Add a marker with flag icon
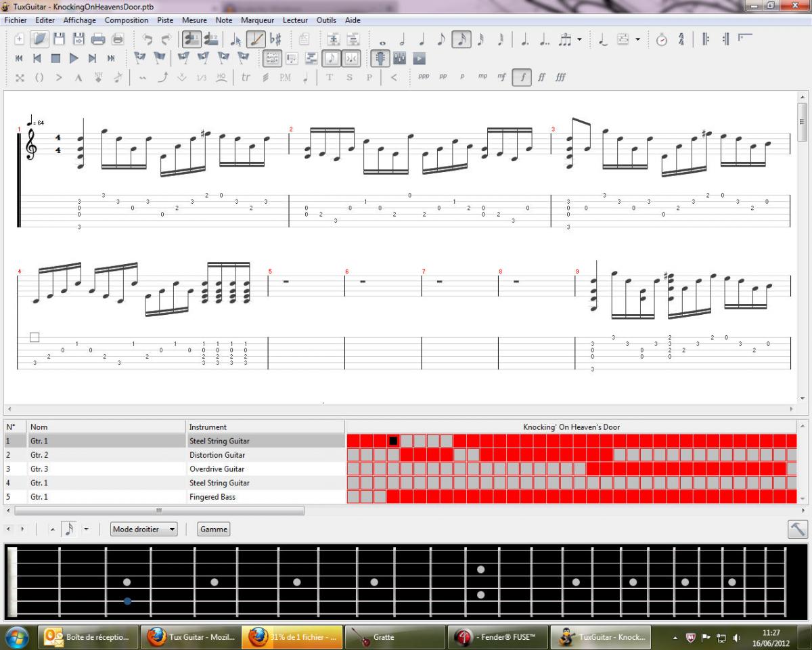The width and height of the screenshot is (812, 650). (140, 58)
